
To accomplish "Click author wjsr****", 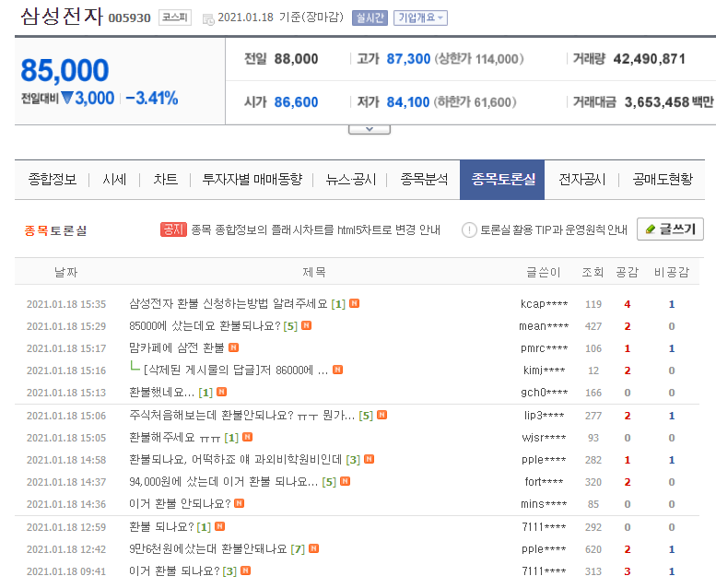I will [x=544, y=438].
